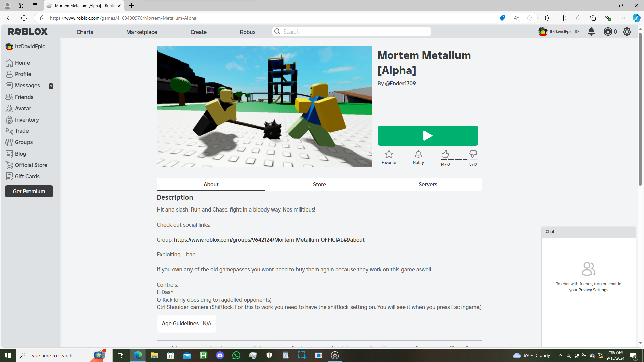Image resolution: width=644 pixels, height=362 pixels.
Task: Open Discord from the taskbar
Action: 220,355
